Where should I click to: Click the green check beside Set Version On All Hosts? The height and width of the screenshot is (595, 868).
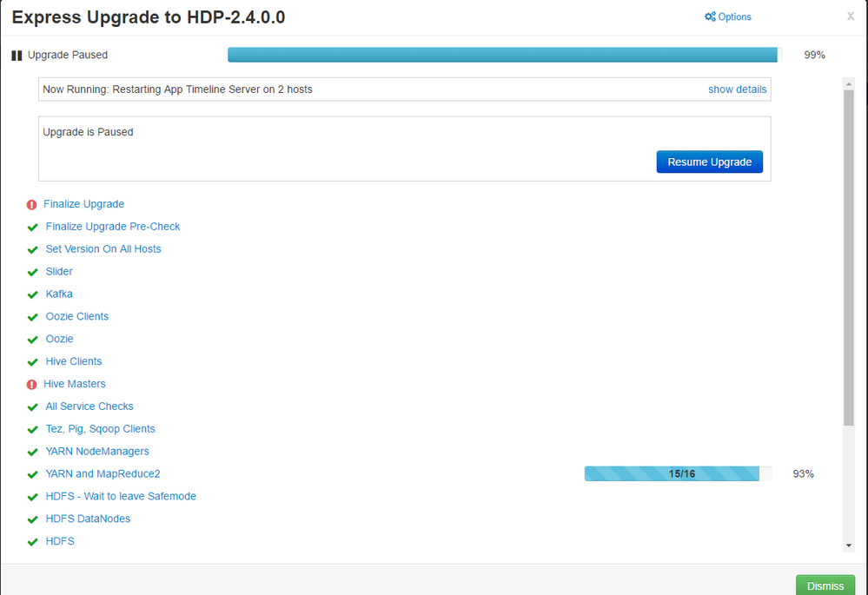tap(33, 250)
